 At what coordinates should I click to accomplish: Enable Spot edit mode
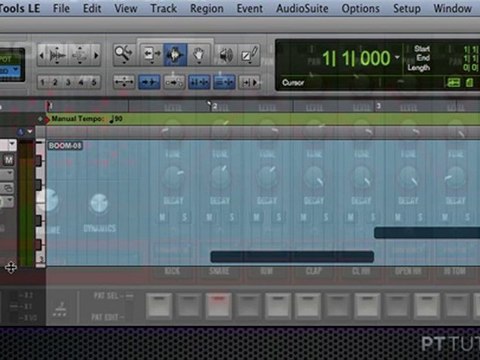(7, 60)
